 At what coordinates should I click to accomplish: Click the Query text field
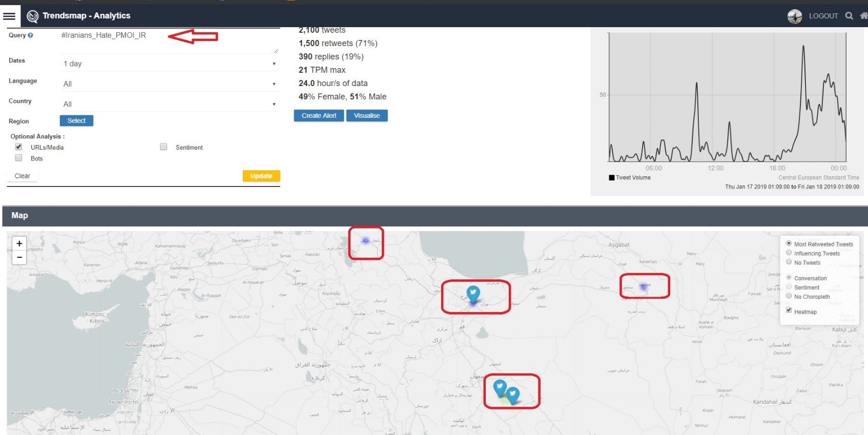click(x=169, y=41)
